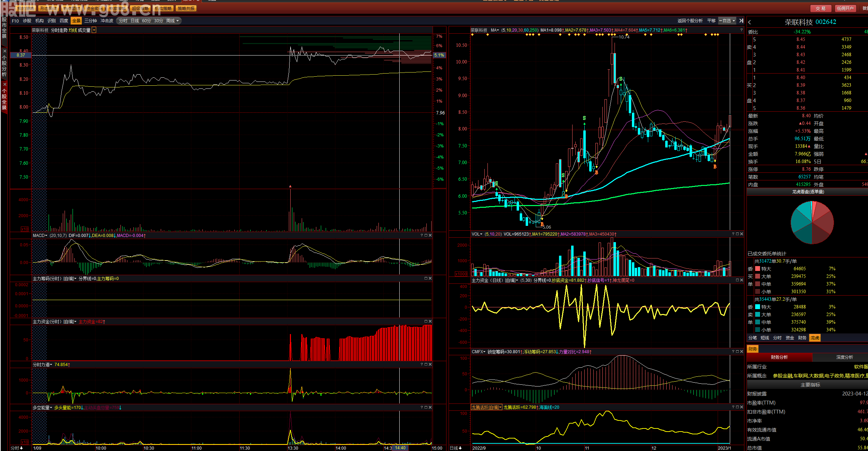The width and height of the screenshot is (868, 451).
Task: Maximize the 主力资金(分时) panel
Action: (x=426, y=321)
